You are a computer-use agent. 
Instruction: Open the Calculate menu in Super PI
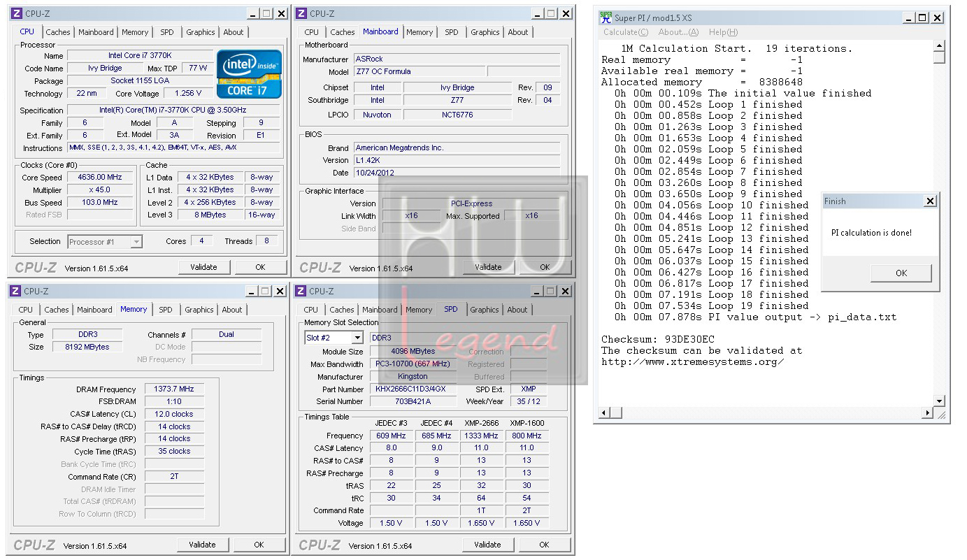coord(626,32)
